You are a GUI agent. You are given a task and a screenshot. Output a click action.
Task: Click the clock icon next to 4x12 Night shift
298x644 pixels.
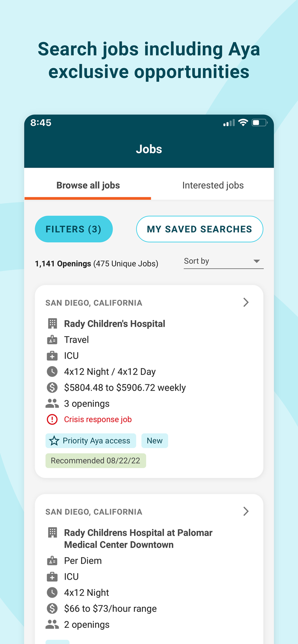point(52,371)
